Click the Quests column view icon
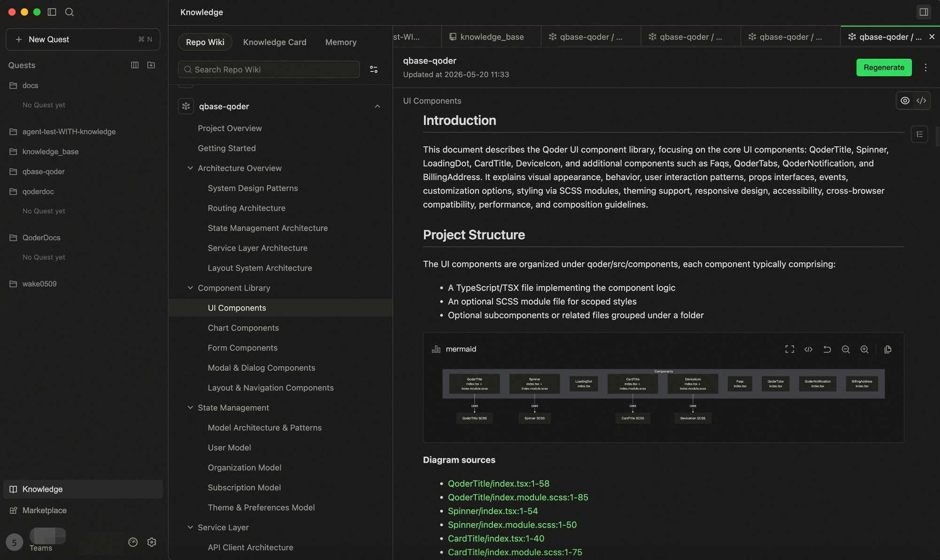This screenshot has width=940, height=560. tap(135, 65)
